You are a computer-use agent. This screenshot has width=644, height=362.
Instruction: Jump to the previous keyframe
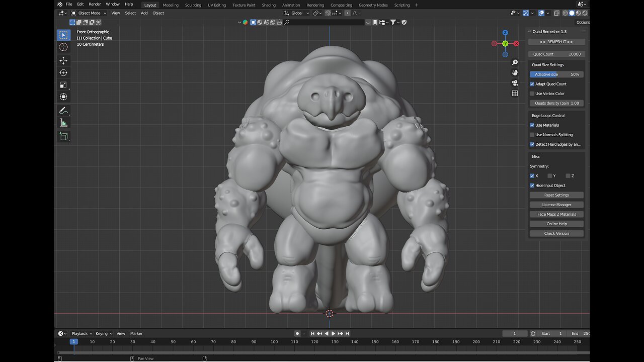coord(319,333)
